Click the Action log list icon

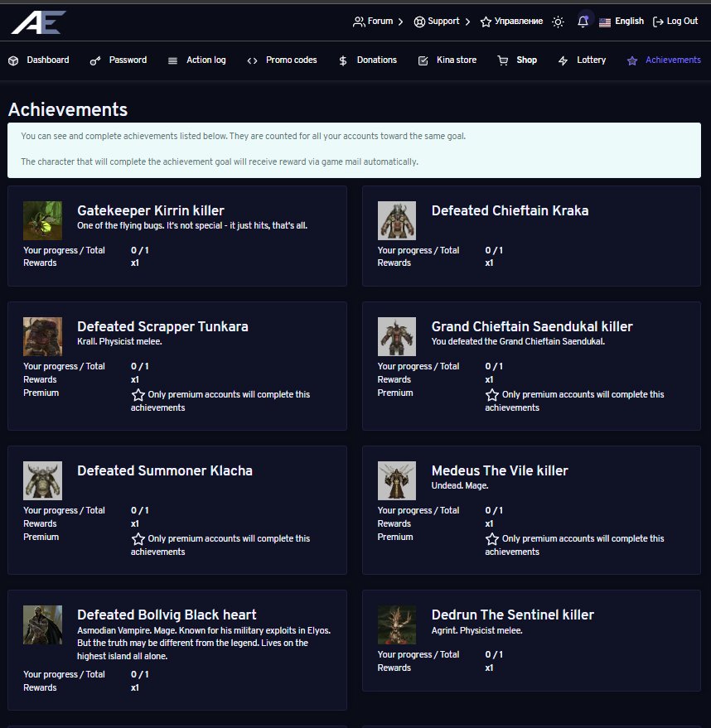click(x=172, y=61)
